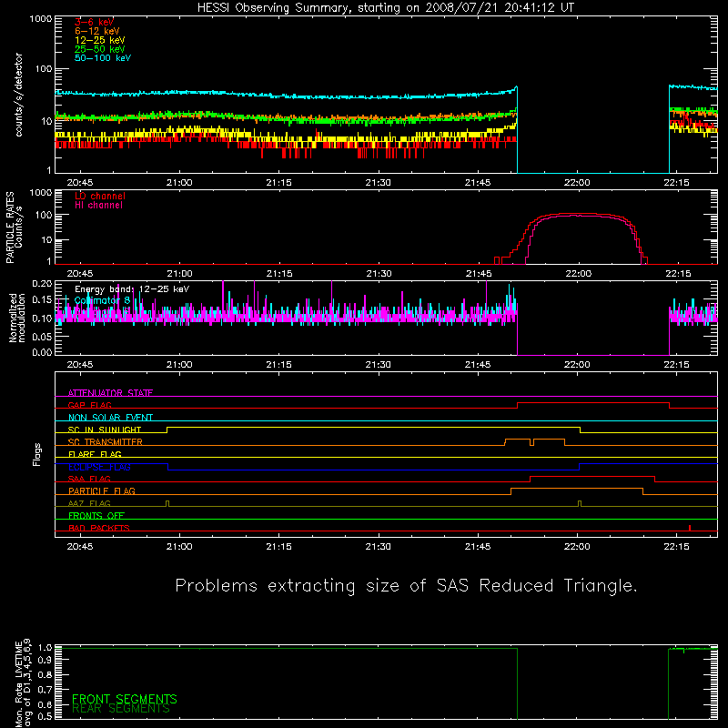This screenshot has height=728, width=728.
Task: Click the SAA_FLAG label
Action: click(89, 479)
